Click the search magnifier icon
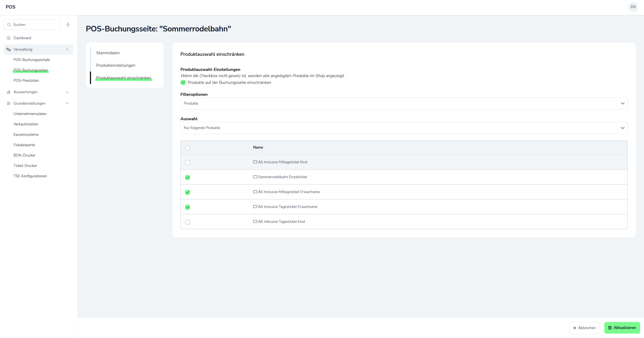 point(9,24)
